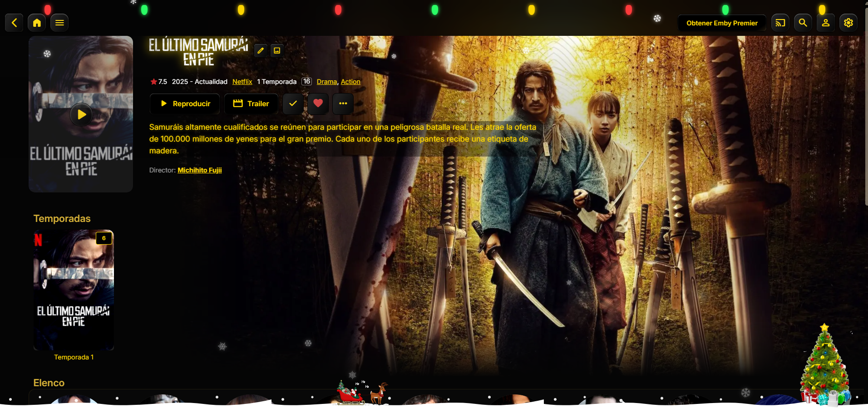868x413 pixels.
Task: Go back with the left arrow icon
Action: click(x=14, y=23)
